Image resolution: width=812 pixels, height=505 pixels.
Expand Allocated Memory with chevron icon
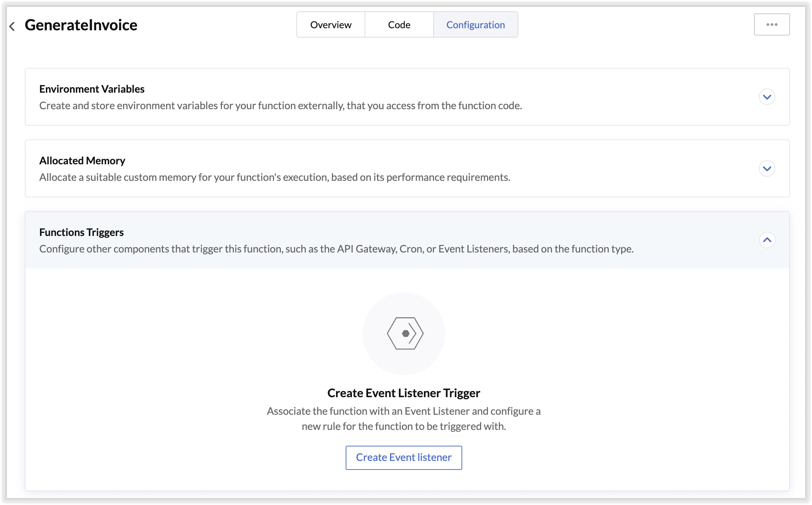[767, 168]
